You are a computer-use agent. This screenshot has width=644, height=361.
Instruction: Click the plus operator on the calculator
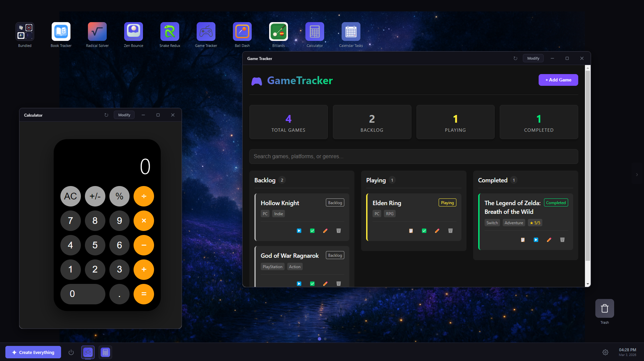[144, 269]
